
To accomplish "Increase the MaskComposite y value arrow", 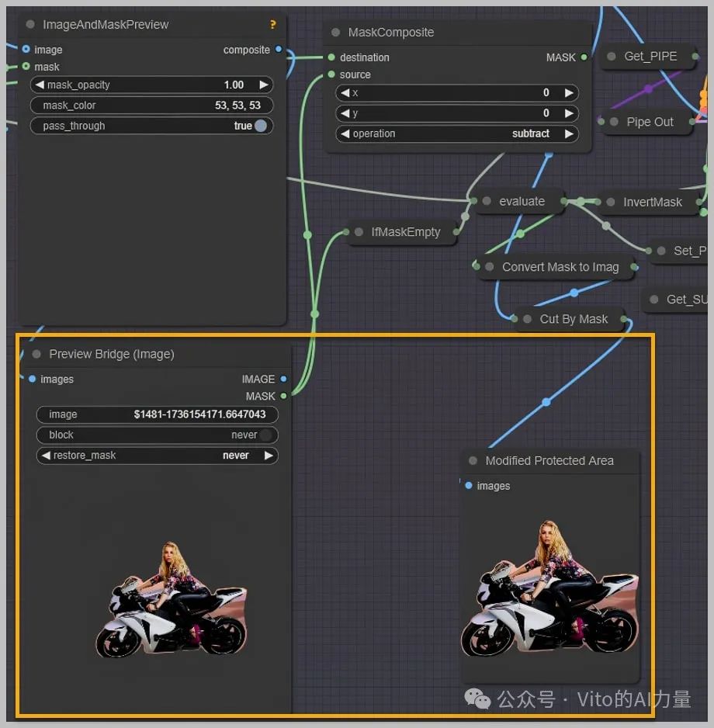I will click(x=569, y=113).
